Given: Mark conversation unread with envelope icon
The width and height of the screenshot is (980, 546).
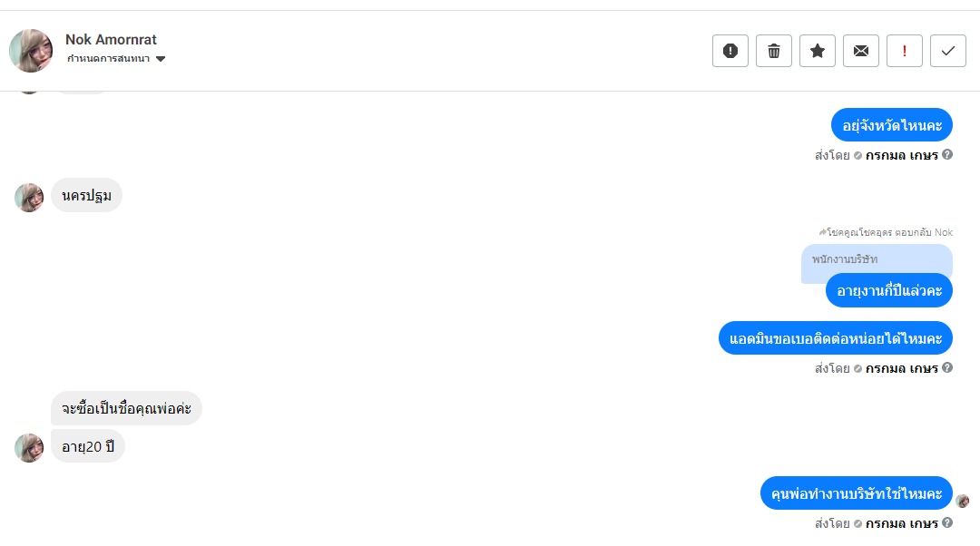Looking at the screenshot, I should click(x=861, y=51).
